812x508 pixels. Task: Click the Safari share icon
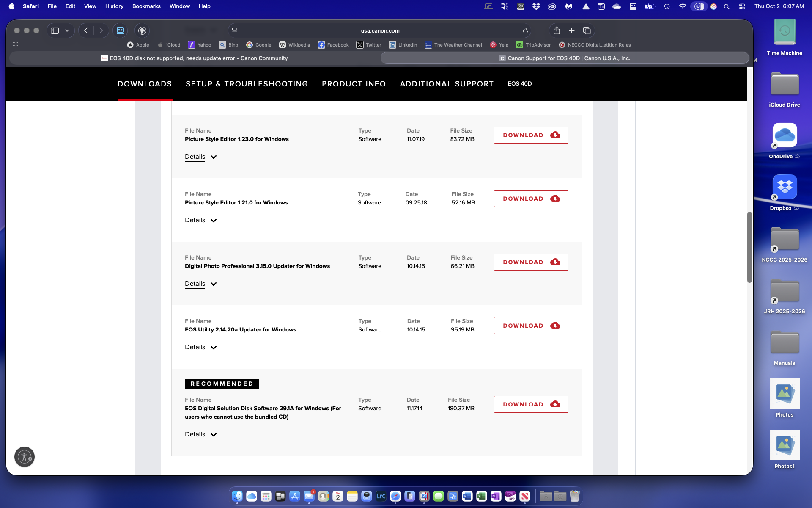[557, 30]
